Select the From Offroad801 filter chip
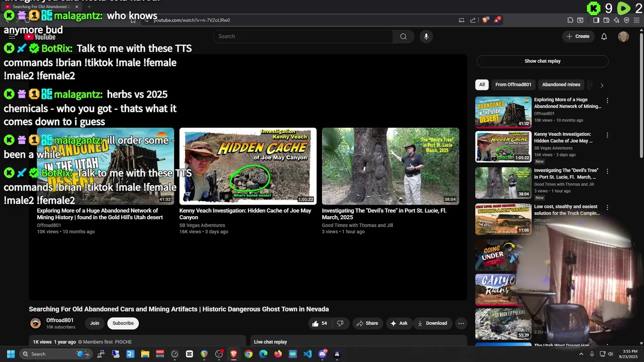This screenshot has width=644, height=362. pos(513,84)
